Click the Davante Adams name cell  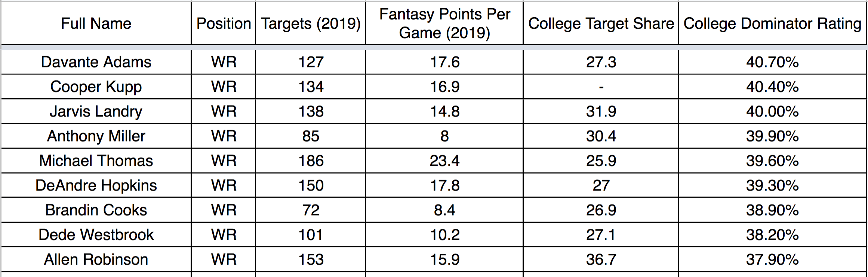pyautogui.click(x=96, y=62)
